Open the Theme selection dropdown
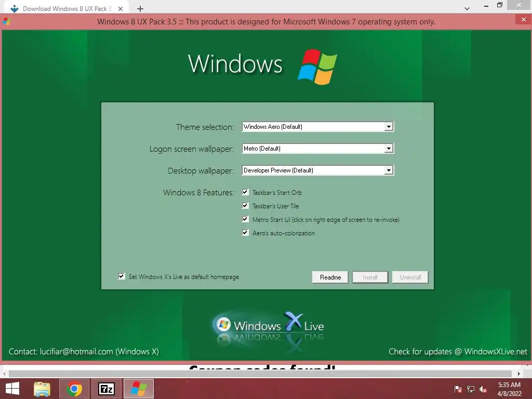Image resolution: width=532 pixels, height=399 pixels. click(318, 127)
